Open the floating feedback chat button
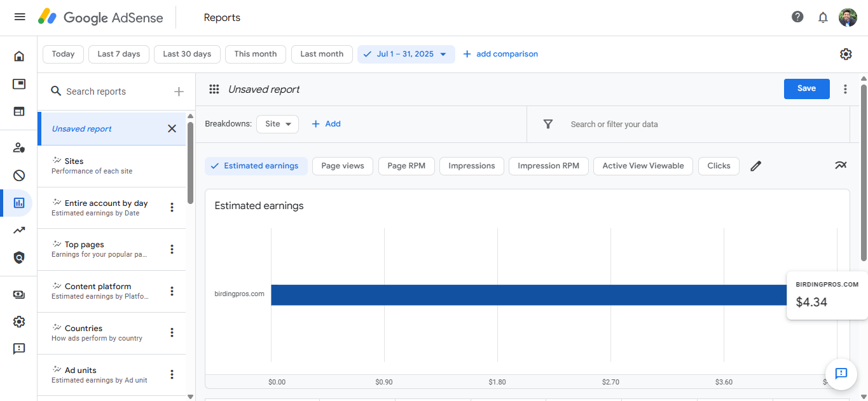This screenshot has width=868, height=401. (841, 373)
